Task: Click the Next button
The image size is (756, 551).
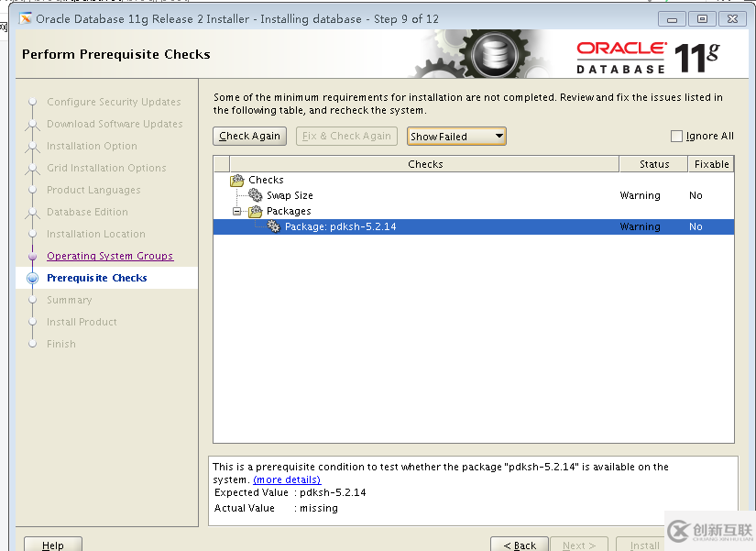Action: coord(579,545)
